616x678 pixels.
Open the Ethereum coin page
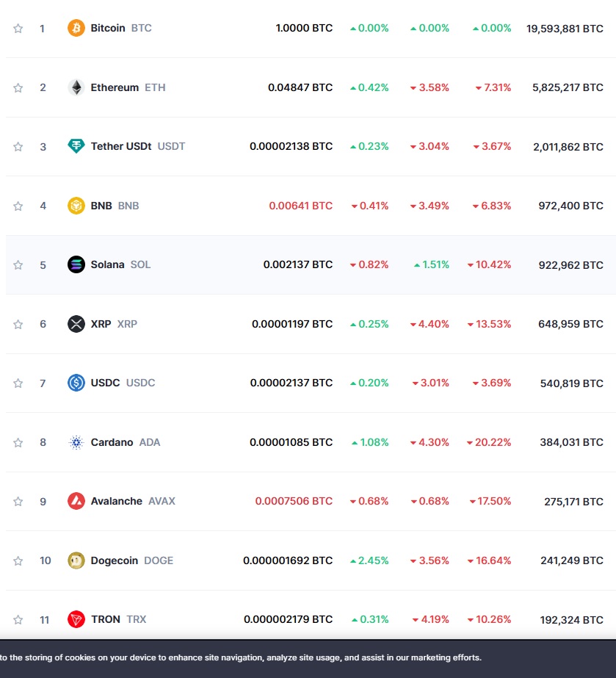(x=115, y=87)
